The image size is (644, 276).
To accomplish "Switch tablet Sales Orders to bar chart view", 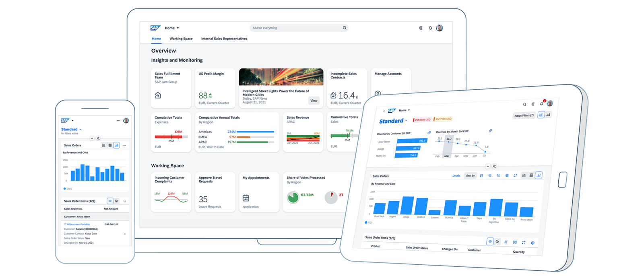I will tap(539, 175).
